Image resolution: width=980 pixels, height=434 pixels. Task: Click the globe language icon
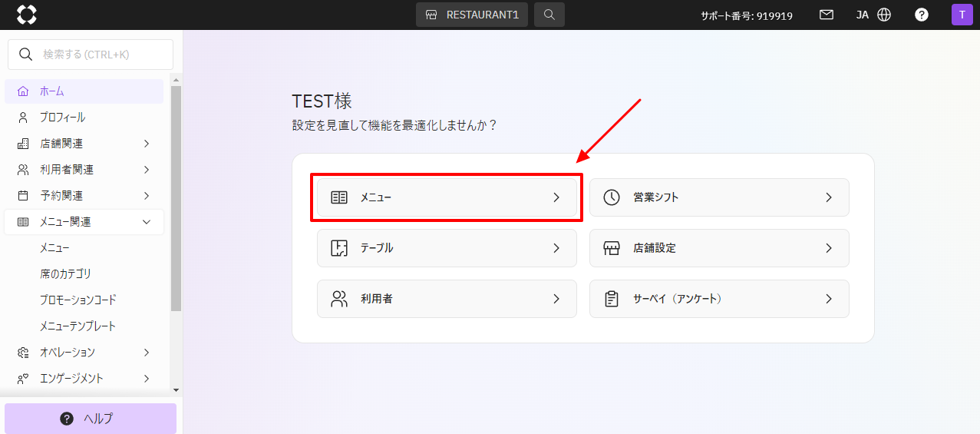tap(884, 15)
